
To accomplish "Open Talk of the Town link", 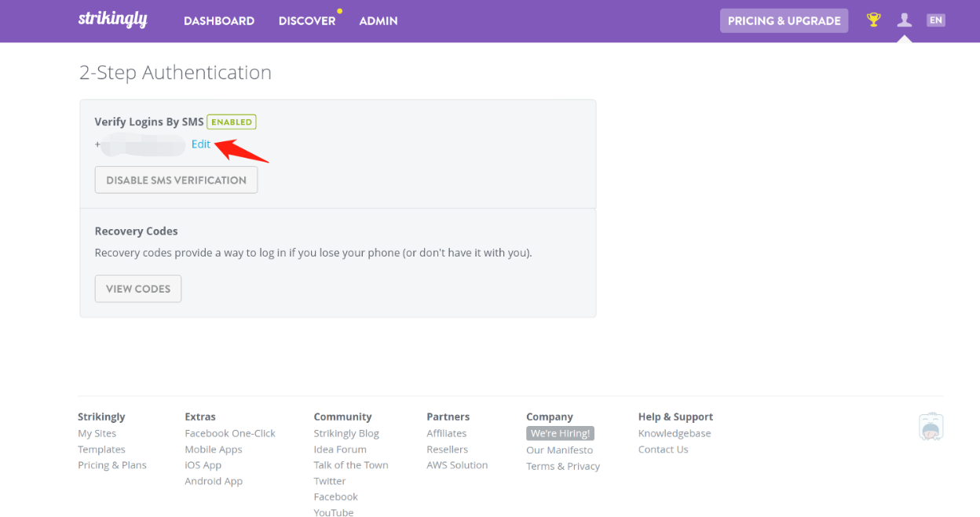I will pos(351,465).
